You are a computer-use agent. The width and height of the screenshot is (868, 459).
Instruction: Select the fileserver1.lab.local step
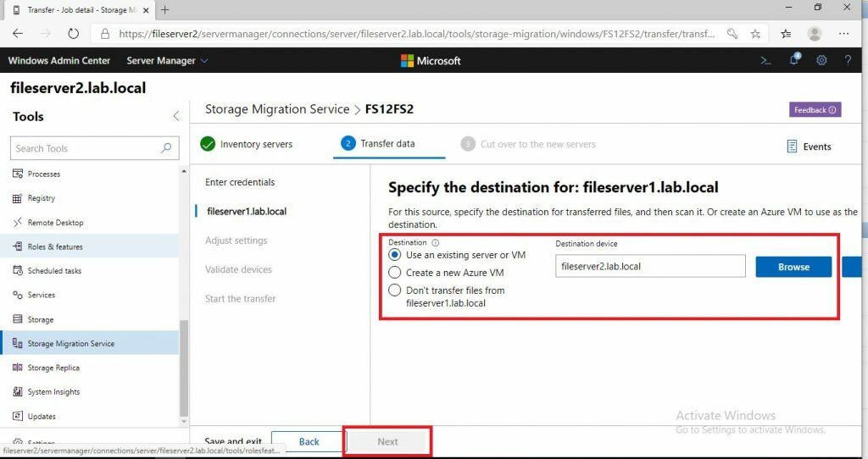tap(247, 211)
